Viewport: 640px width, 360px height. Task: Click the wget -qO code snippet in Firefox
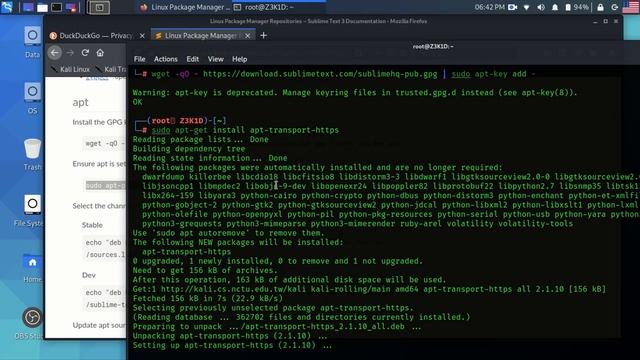click(105, 144)
